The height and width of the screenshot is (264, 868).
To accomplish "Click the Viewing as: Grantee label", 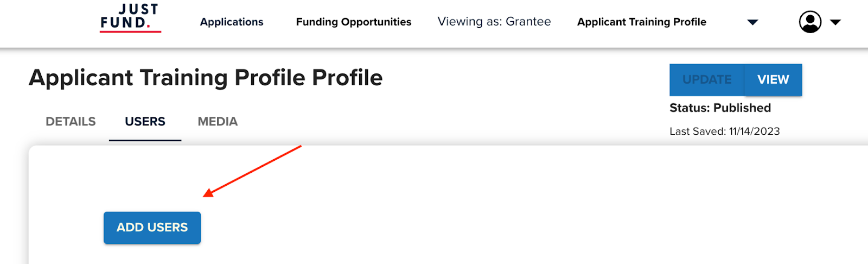I will pyautogui.click(x=494, y=22).
